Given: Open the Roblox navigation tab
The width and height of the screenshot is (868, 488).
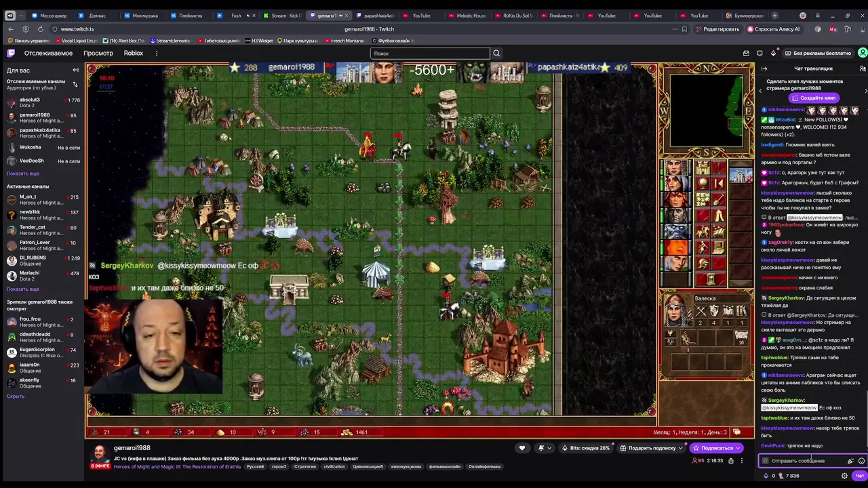Looking at the screenshot, I should (x=134, y=53).
